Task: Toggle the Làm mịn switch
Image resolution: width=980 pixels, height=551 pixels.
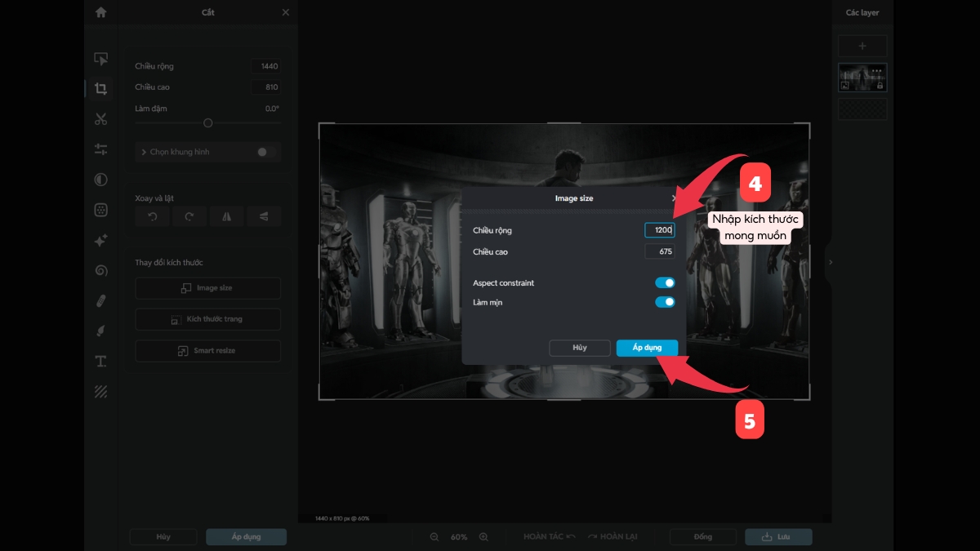Action: point(665,302)
